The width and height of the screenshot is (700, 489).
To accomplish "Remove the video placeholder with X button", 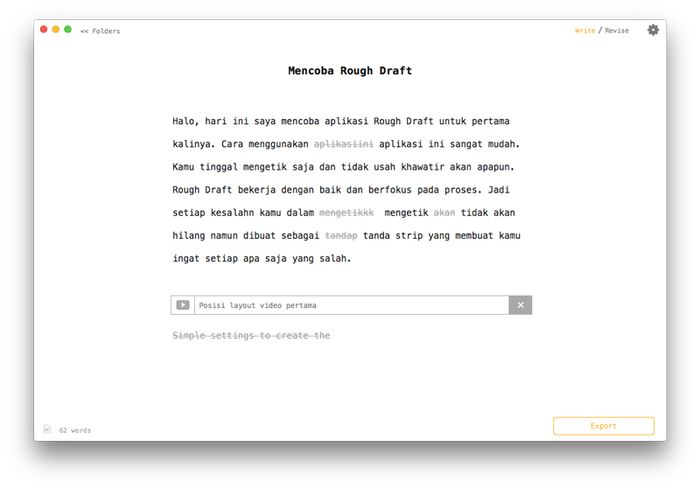I will [x=520, y=305].
